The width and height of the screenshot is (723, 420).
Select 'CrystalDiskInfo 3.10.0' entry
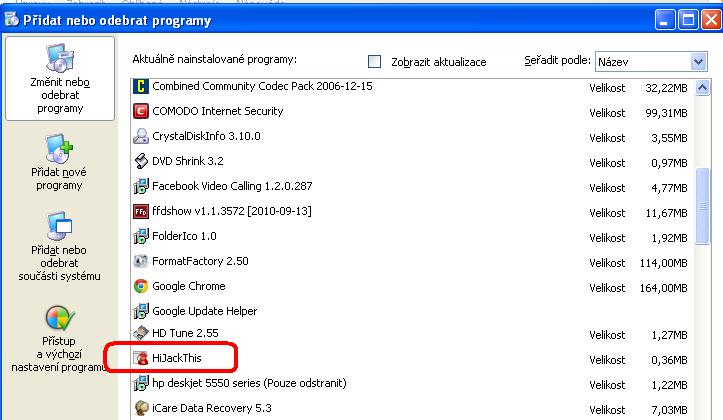(x=206, y=136)
